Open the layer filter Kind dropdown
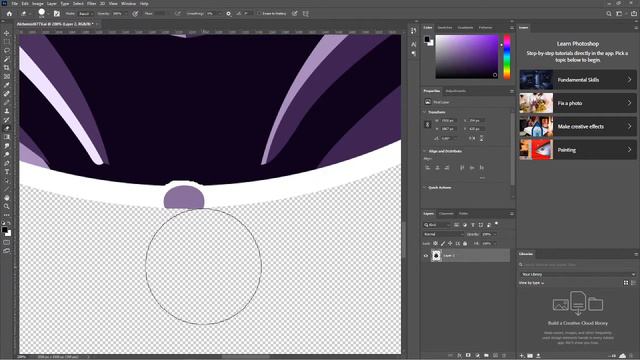The height and width of the screenshot is (360, 640). coord(437,225)
